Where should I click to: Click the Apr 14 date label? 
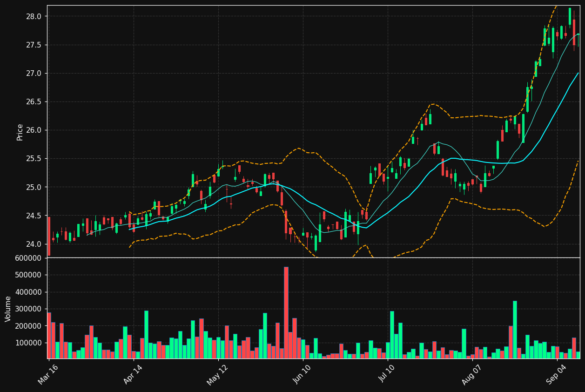[x=133, y=374]
